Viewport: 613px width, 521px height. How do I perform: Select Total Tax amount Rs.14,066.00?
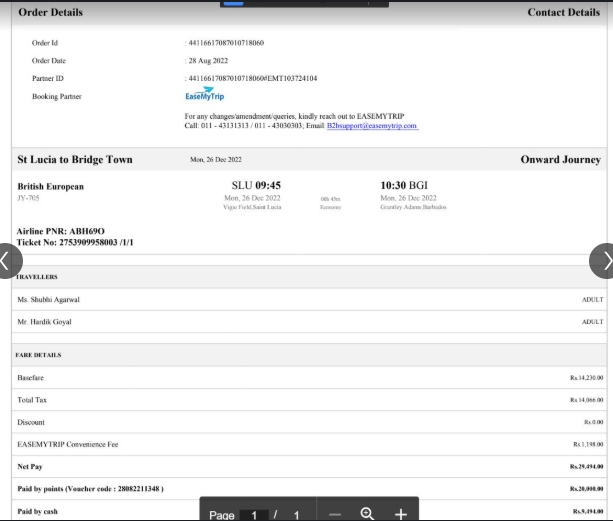coord(586,400)
